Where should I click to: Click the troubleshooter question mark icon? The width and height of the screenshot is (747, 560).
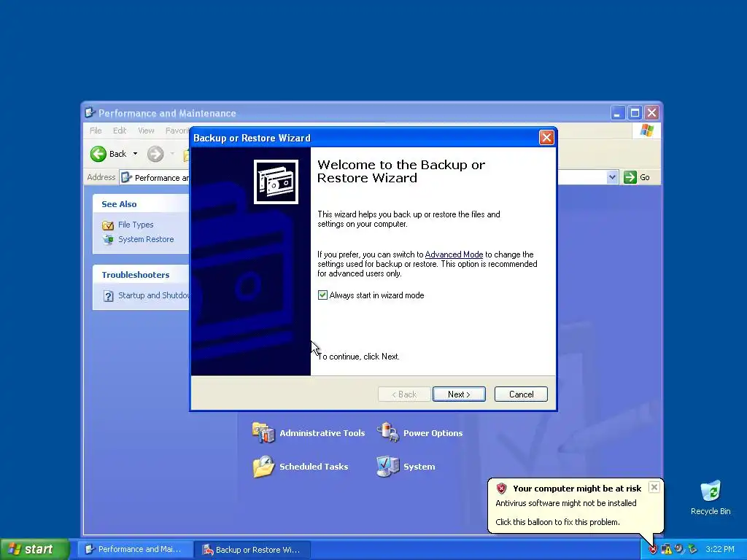click(x=108, y=296)
